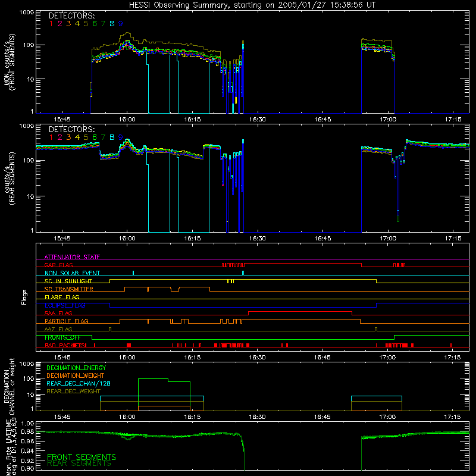Click 10 y-axis label of rear segments plot
This screenshot has width=476, height=476.
(30, 196)
